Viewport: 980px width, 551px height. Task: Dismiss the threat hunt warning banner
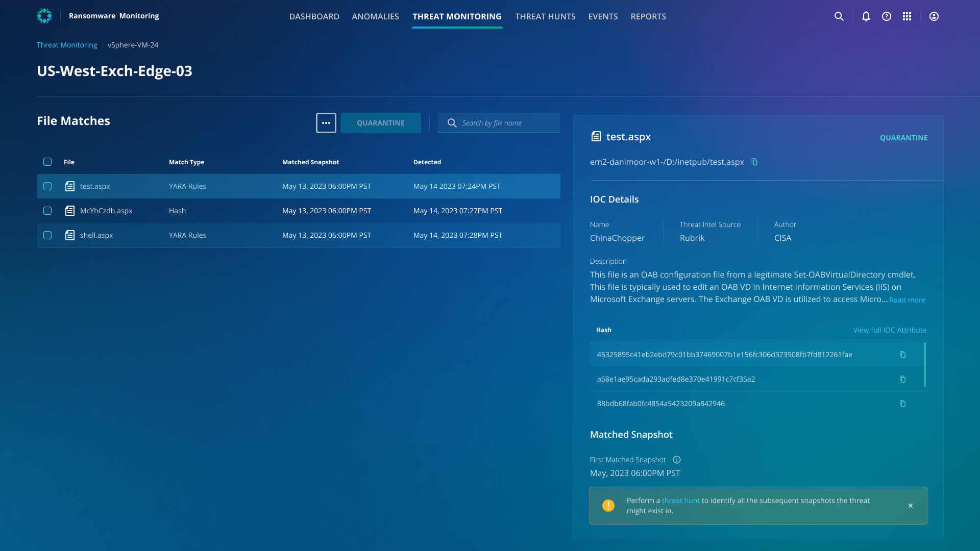point(911,506)
